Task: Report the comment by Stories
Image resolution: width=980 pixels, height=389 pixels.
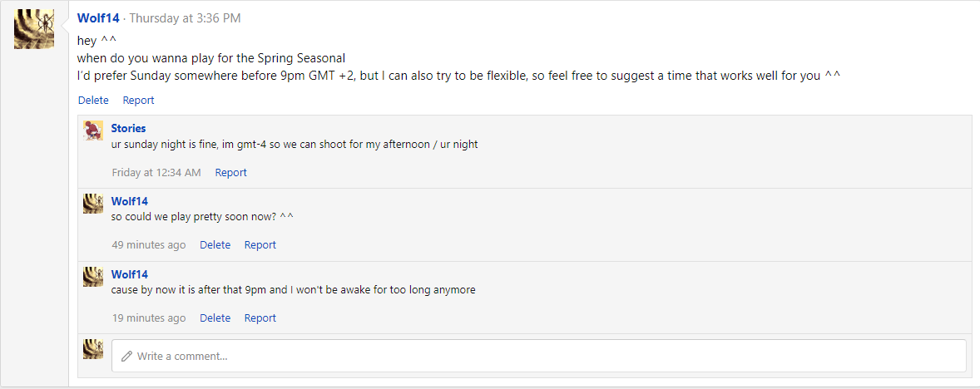Action: (x=230, y=173)
